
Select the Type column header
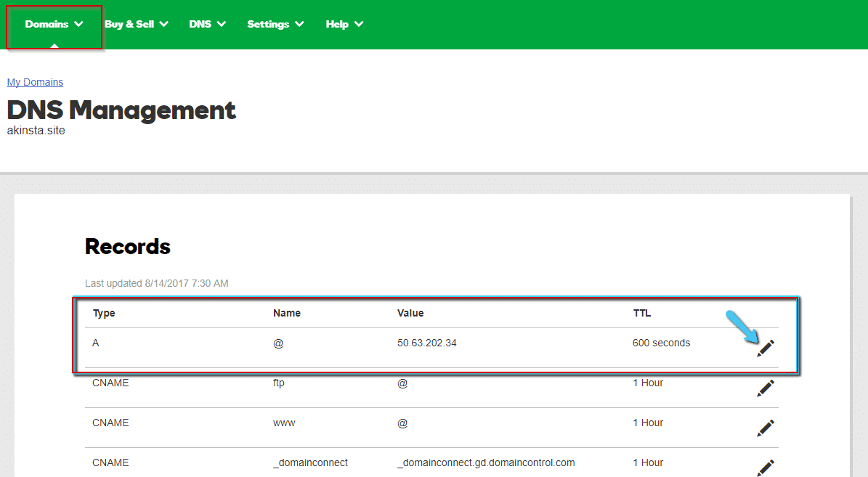point(104,313)
